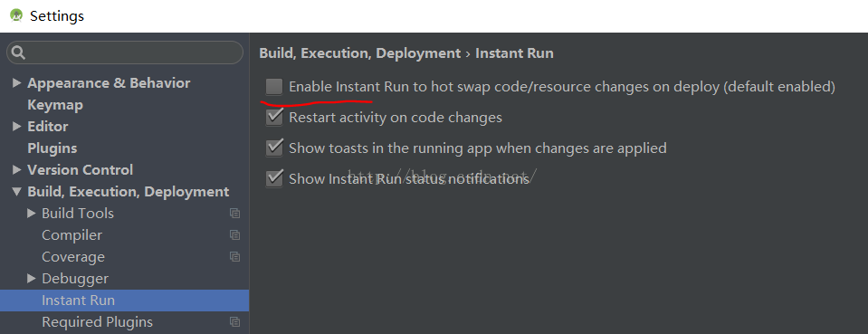The height and width of the screenshot is (334, 868).
Task: Click the project-level icon beside Build Tools
Action: click(234, 214)
